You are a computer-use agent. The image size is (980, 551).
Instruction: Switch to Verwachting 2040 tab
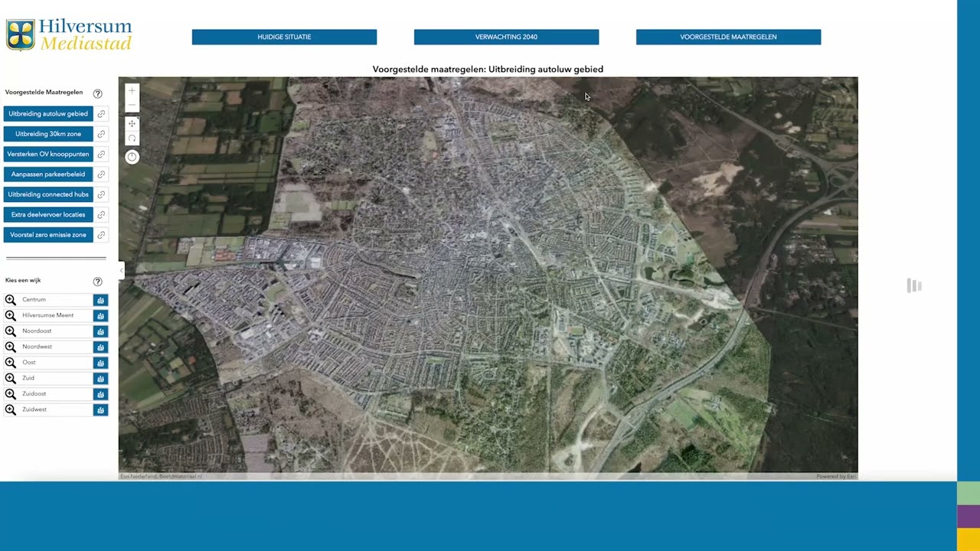click(506, 37)
